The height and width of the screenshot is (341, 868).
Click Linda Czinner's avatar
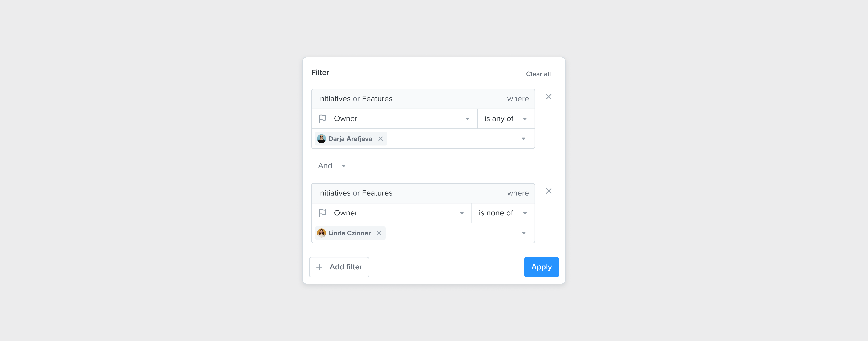point(322,233)
